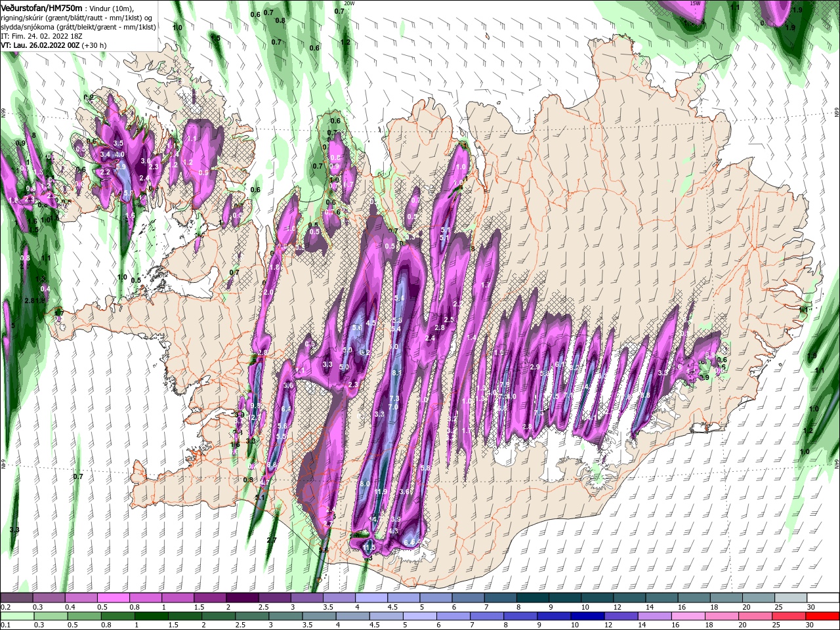
Task: Click the 'VT: Lau. 26.02.2022 00Z' valid time
Action: pos(41,45)
